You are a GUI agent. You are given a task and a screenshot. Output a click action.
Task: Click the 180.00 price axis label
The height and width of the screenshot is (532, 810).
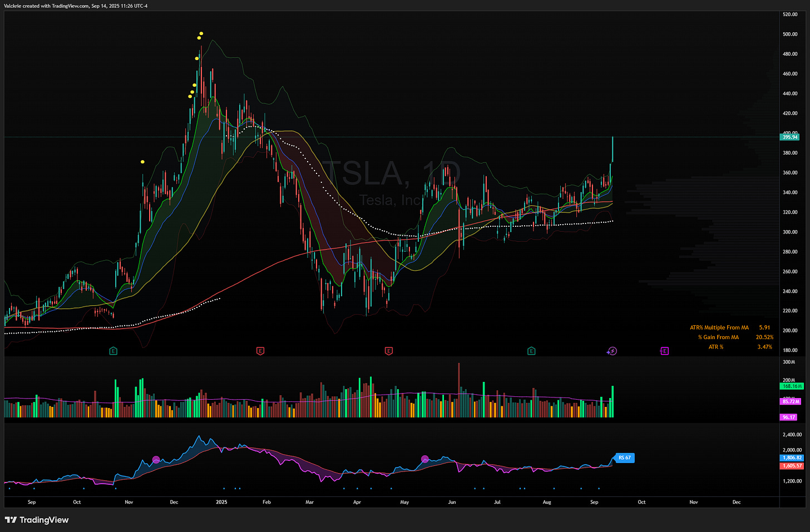(x=790, y=350)
